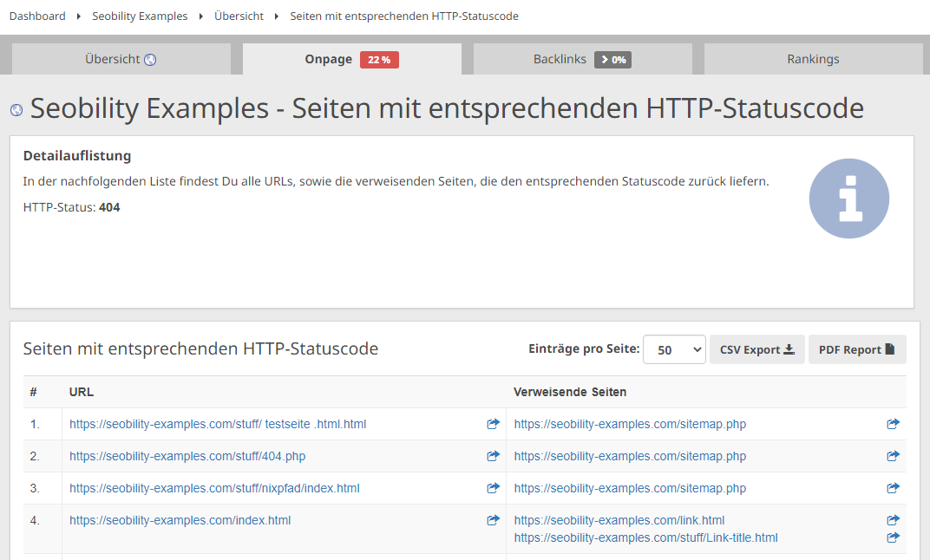Open Übersicht breadcrumb link
This screenshot has height=560, width=930.
coord(239,16)
